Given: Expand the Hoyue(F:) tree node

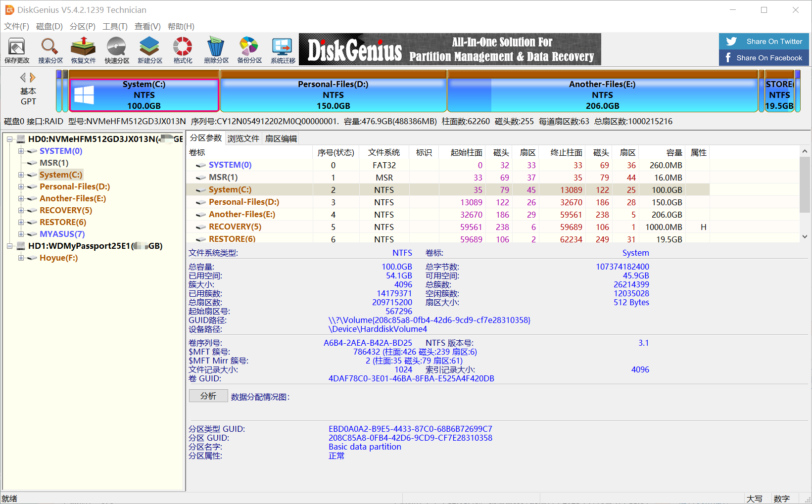Looking at the screenshot, I should click(21, 258).
